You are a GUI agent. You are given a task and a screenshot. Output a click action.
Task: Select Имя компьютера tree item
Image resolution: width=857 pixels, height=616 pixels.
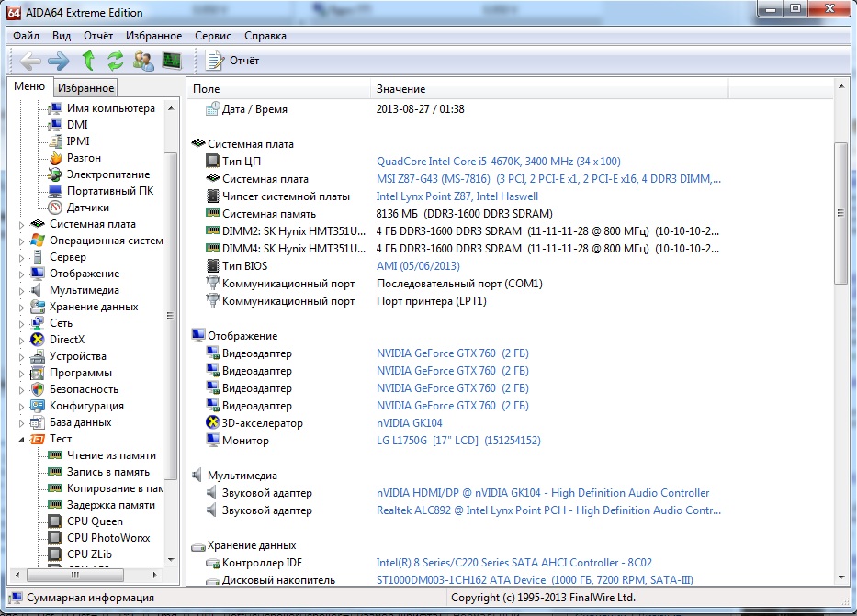pos(111,108)
